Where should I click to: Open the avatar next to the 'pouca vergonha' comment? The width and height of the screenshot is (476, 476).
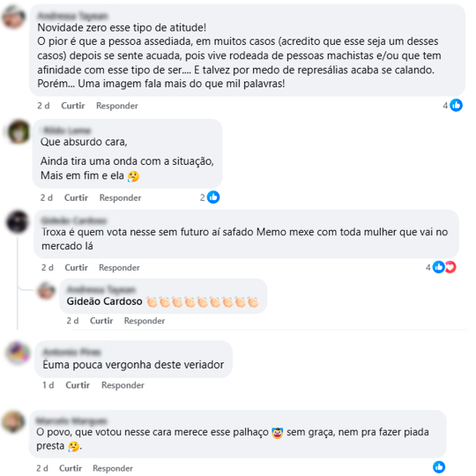[x=19, y=353]
